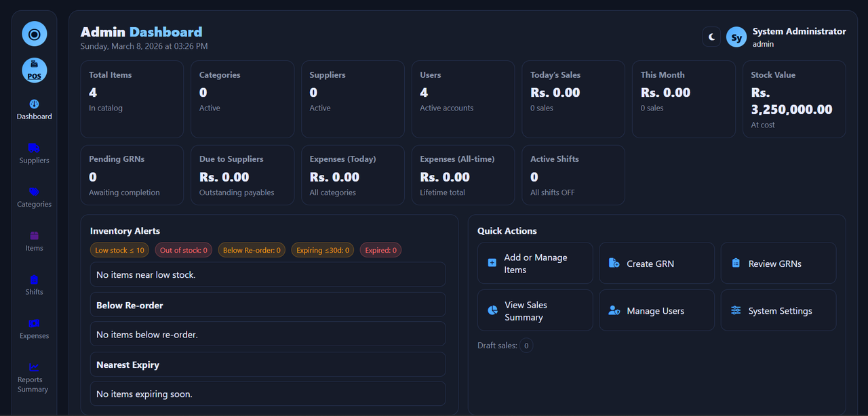
Task: Open the Due to Suppliers card
Action: coord(242,175)
